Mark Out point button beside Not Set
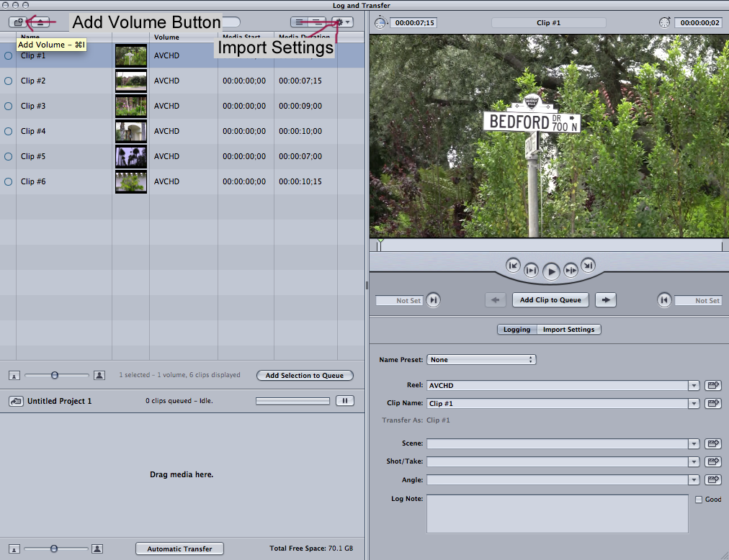 point(664,299)
